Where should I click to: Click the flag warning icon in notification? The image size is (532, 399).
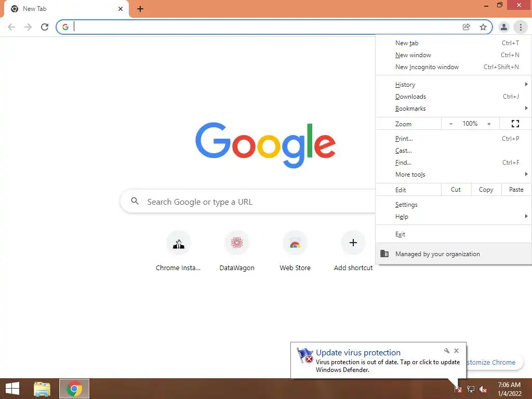(304, 355)
